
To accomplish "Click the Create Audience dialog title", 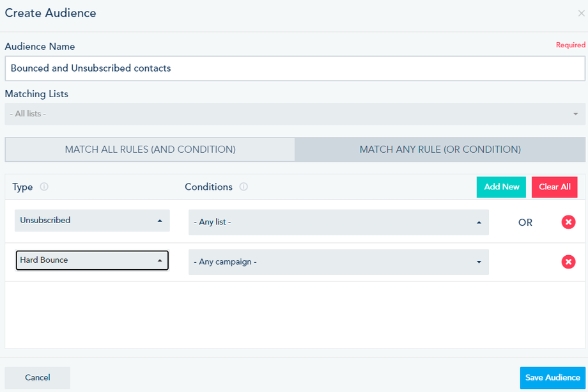I will pos(51,13).
